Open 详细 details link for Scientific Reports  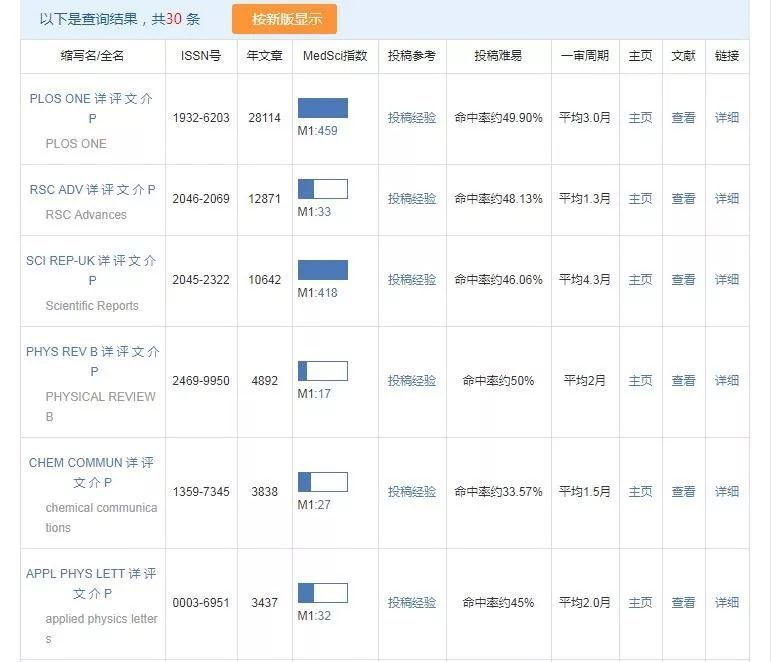727,279
